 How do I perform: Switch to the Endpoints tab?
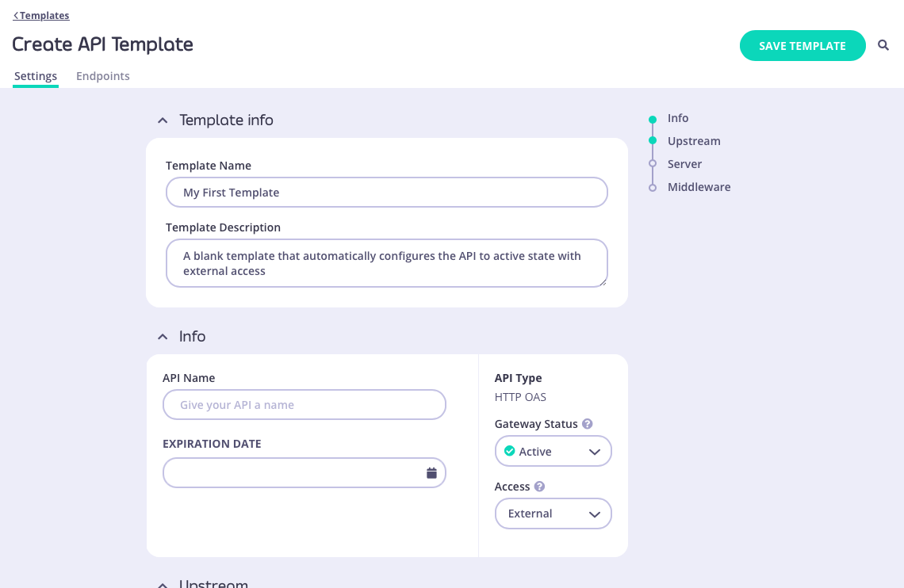(102, 75)
